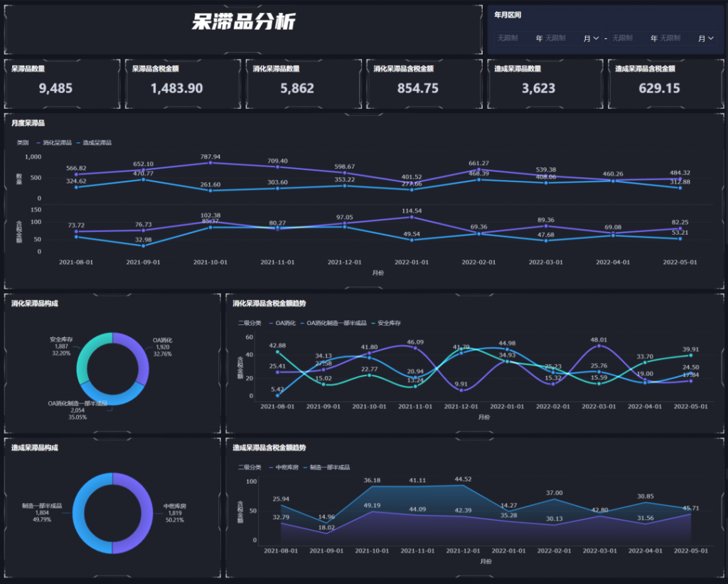This screenshot has width=728, height=584.
Task: Select the 呆滞品数量 KPI card
Action: [62, 84]
